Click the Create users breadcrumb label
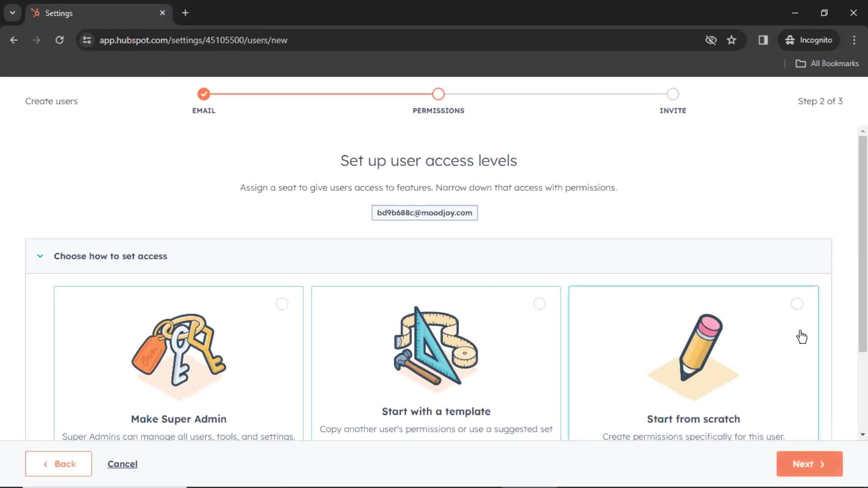The height and width of the screenshot is (488, 868). (x=51, y=101)
